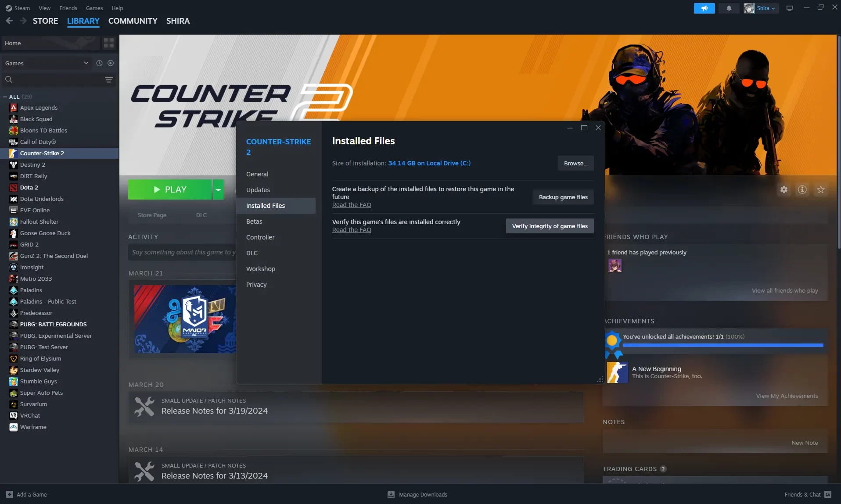Click the recent activity clock icon

coord(99,63)
